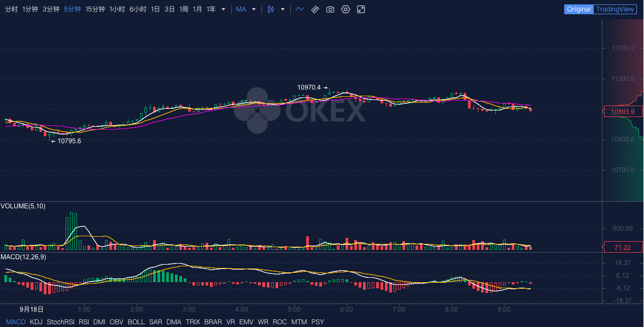Switch to SAR indicator

(x=156, y=322)
